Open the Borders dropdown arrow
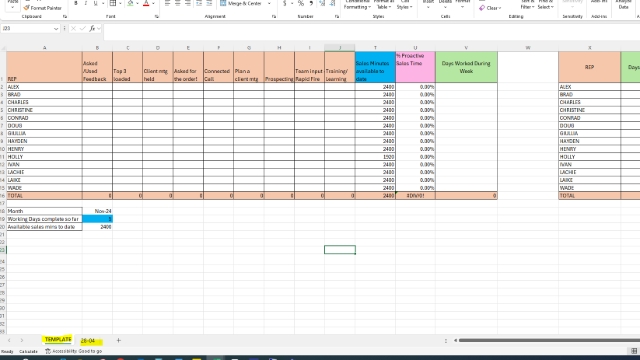The height and width of the screenshot is (360, 640). (120, 3)
